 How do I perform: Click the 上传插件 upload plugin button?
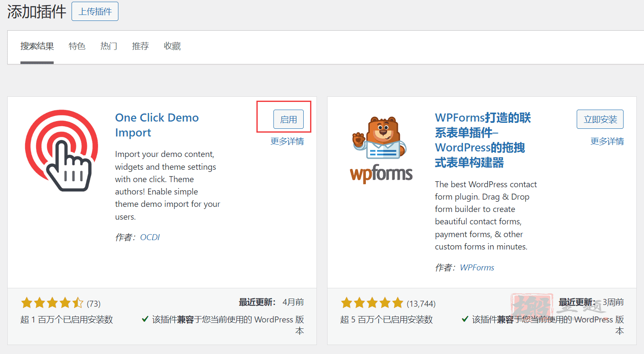click(x=95, y=12)
